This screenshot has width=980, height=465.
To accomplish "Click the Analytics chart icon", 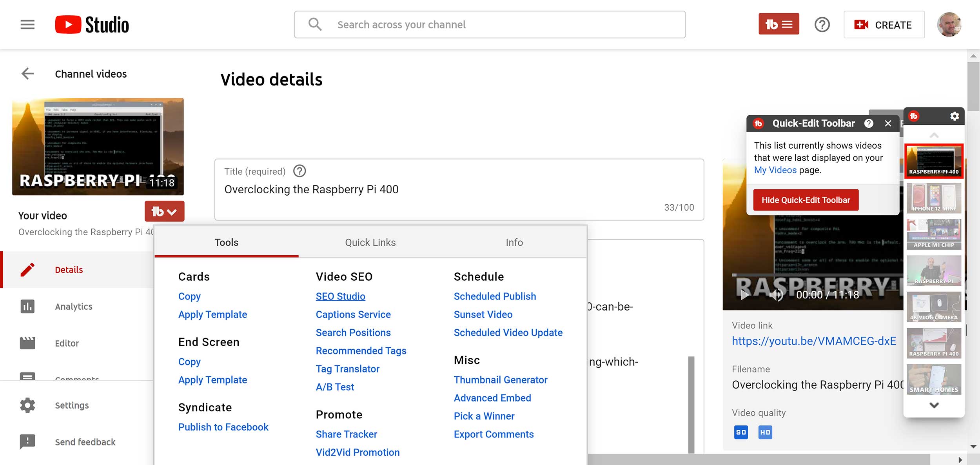I will 27,306.
